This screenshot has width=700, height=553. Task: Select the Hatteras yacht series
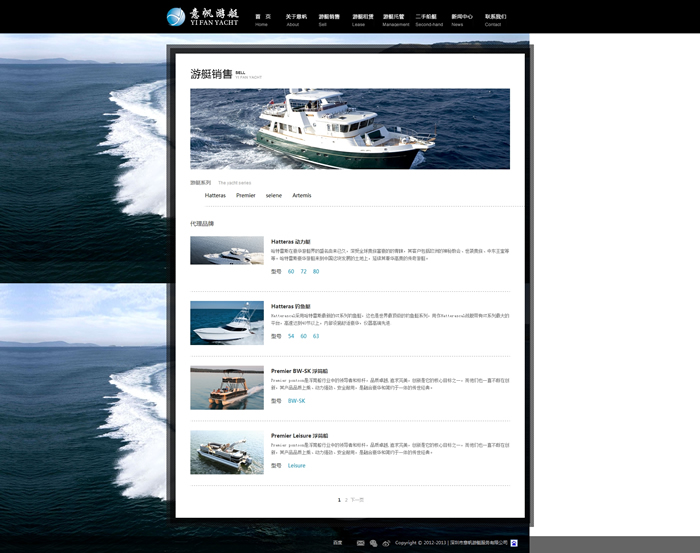click(x=215, y=195)
